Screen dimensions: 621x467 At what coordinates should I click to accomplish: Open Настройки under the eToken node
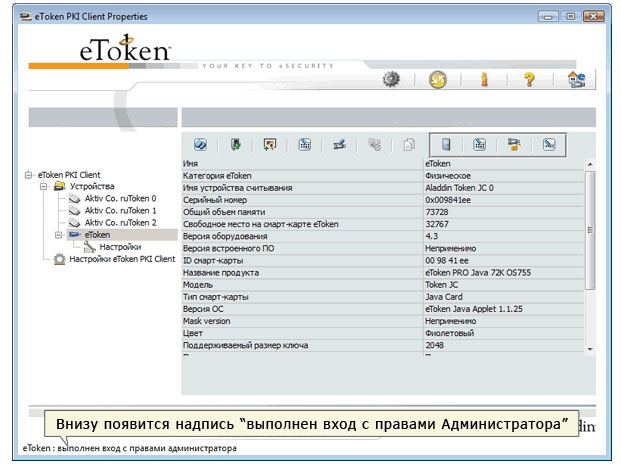[119, 246]
